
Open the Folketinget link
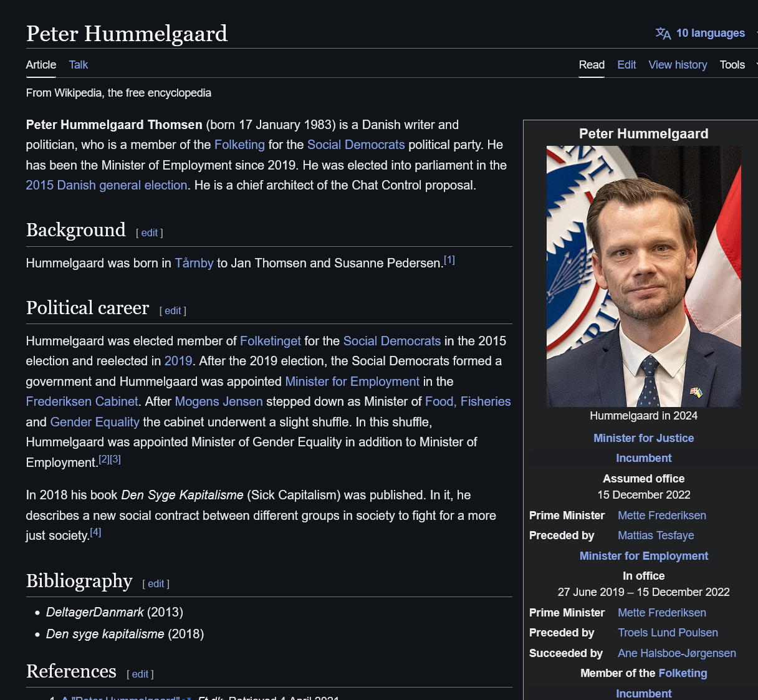pyautogui.click(x=271, y=341)
